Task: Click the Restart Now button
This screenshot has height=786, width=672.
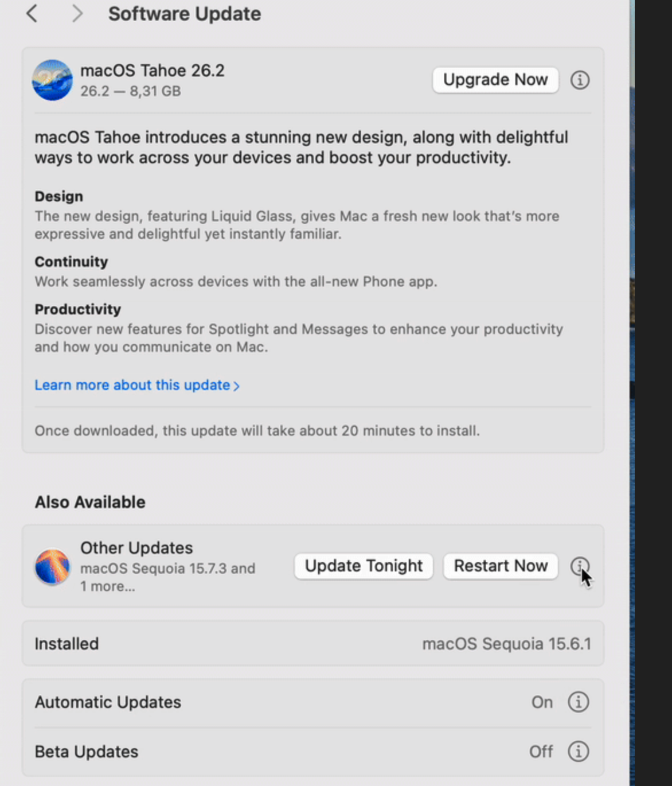Action: pos(501,566)
